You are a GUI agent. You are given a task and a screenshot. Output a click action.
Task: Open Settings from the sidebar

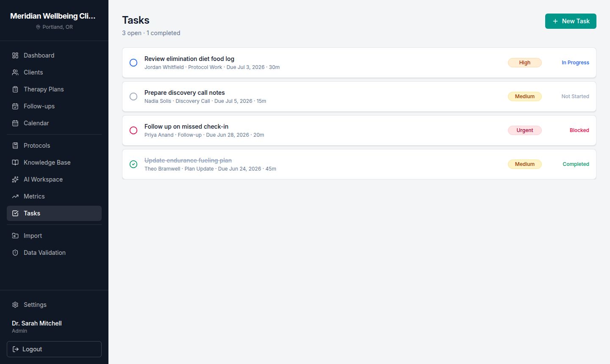tap(54, 305)
